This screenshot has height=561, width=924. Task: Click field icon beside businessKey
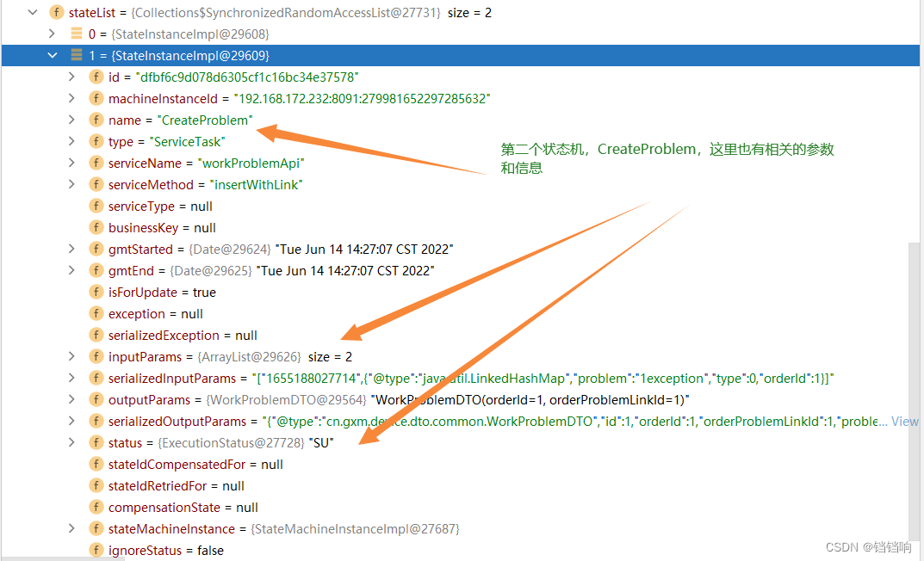(96, 227)
